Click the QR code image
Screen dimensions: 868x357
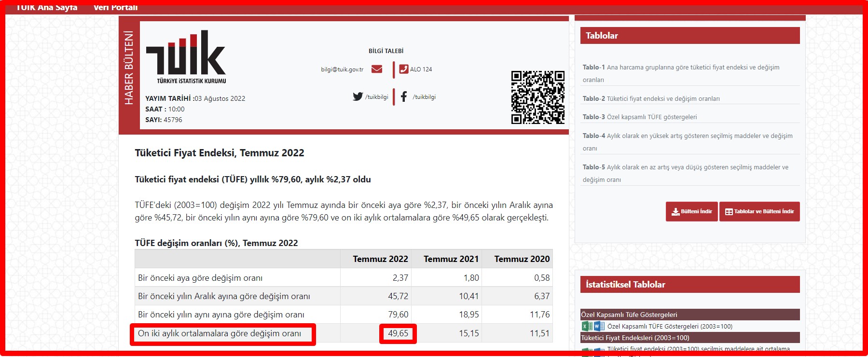pyautogui.click(x=537, y=97)
